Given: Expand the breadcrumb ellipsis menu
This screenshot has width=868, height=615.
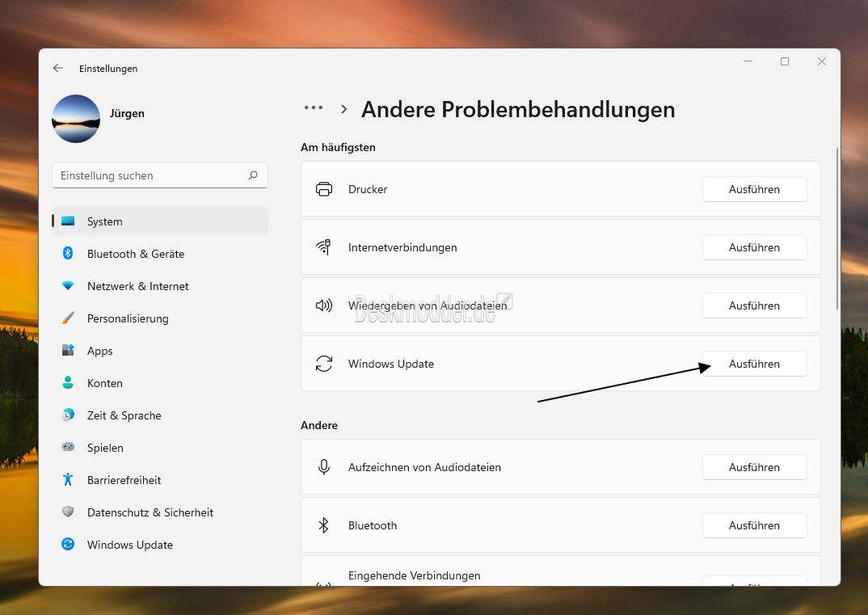Looking at the screenshot, I should point(314,108).
